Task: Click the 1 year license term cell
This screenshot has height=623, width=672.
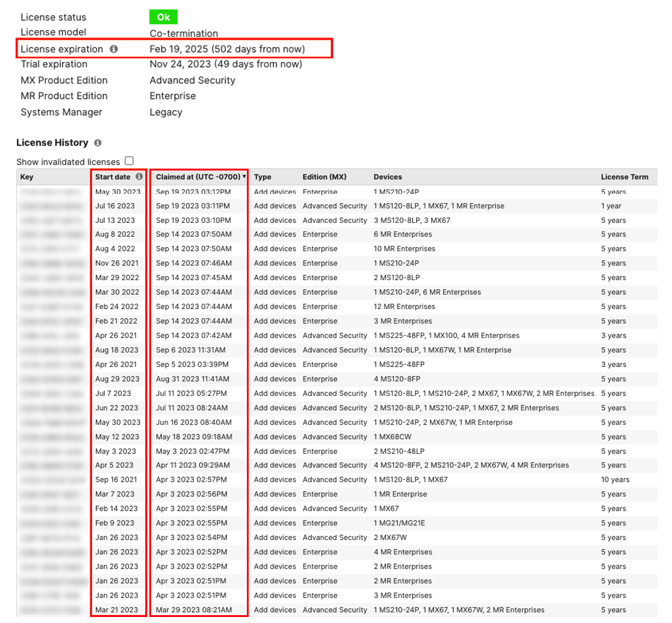Action: pos(611,206)
